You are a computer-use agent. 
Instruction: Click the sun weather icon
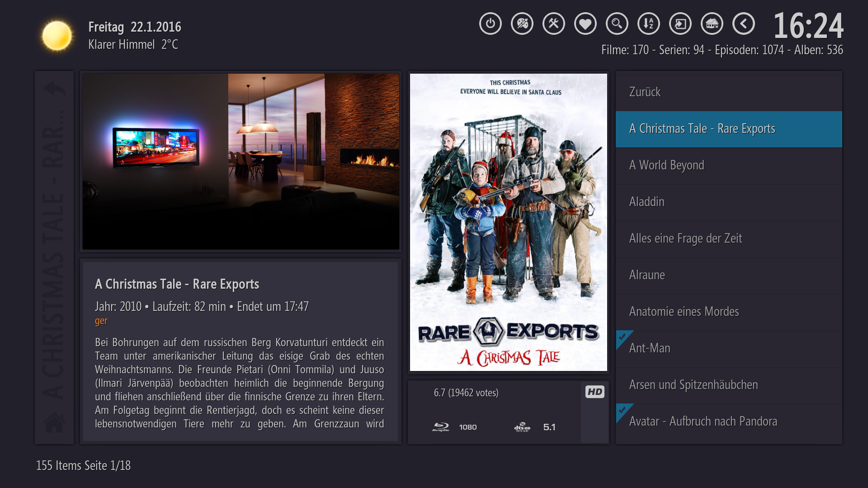tap(57, 36)
